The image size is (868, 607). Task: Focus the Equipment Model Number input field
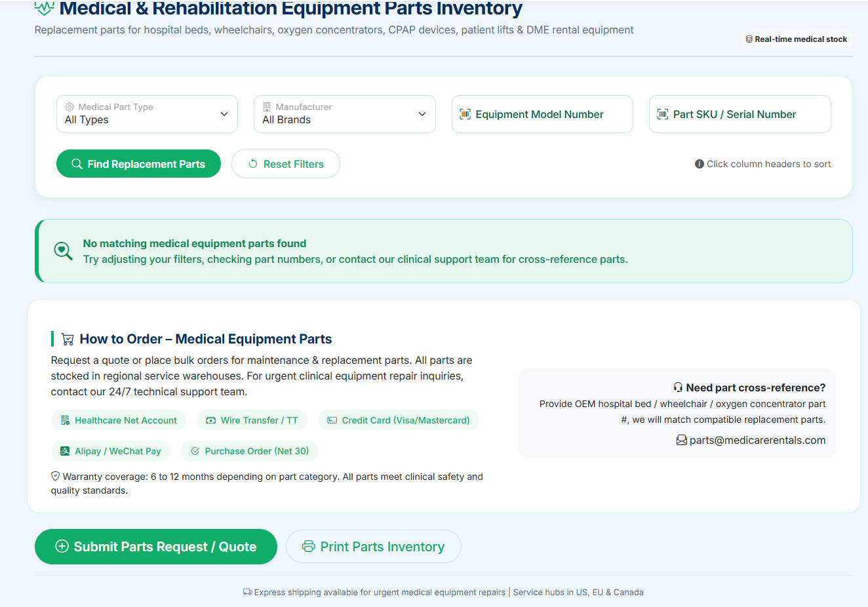point(542,114)
